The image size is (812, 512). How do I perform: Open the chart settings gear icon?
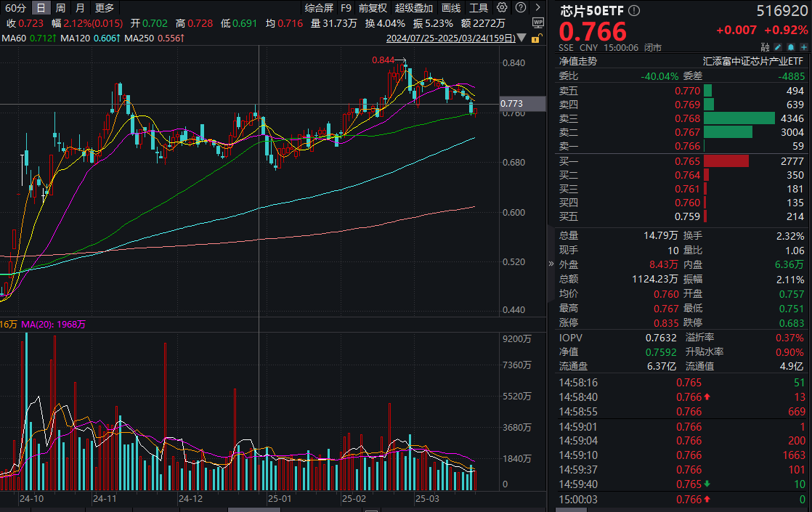click(501, 7)
